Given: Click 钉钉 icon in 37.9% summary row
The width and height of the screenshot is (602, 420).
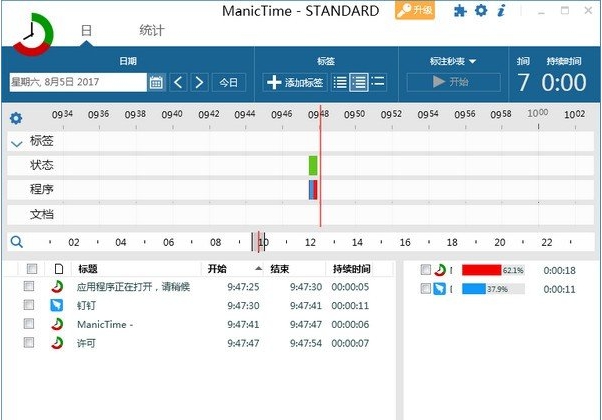Looking at the screenshot, I should [440, 289].
